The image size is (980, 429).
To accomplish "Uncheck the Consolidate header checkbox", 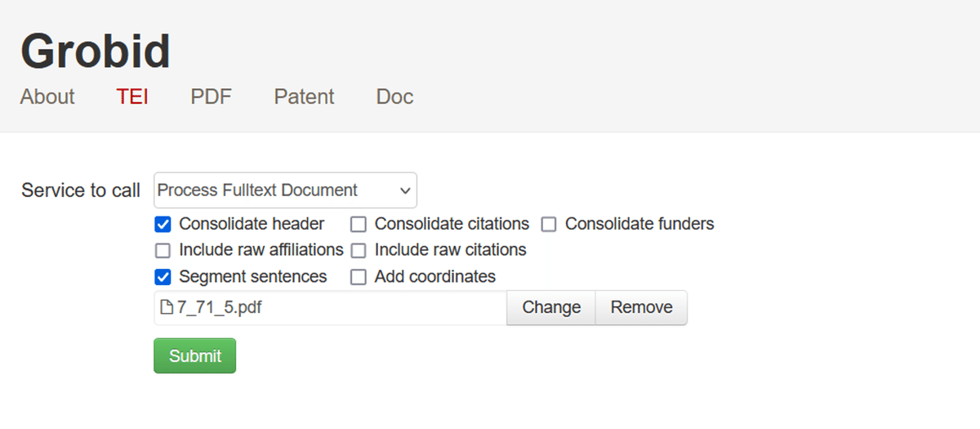I will point(163,224).
